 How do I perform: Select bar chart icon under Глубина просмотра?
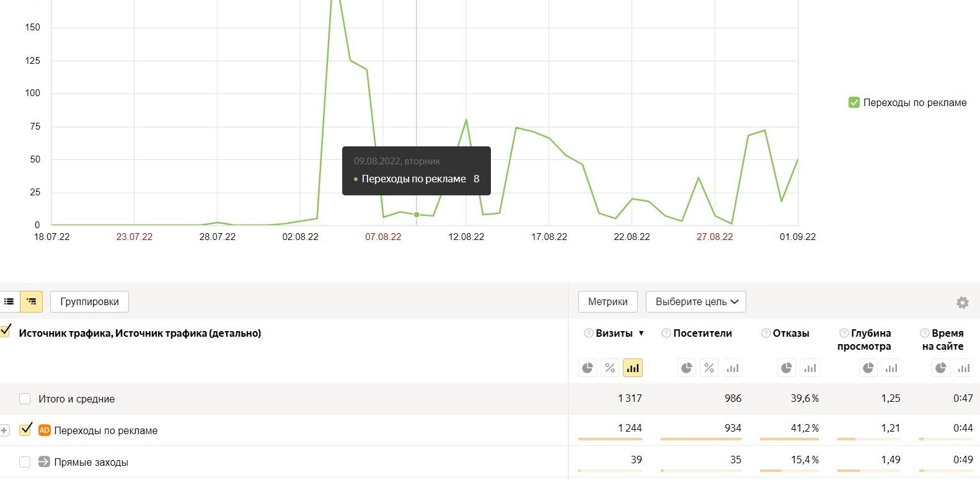891,368
